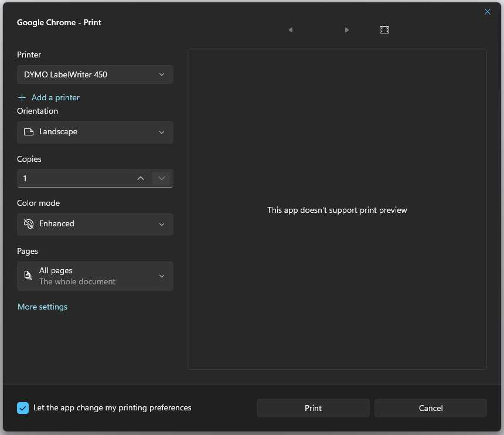Click the chevron in the Orientation dropdown
504x435 pixels.
(162, 132)
